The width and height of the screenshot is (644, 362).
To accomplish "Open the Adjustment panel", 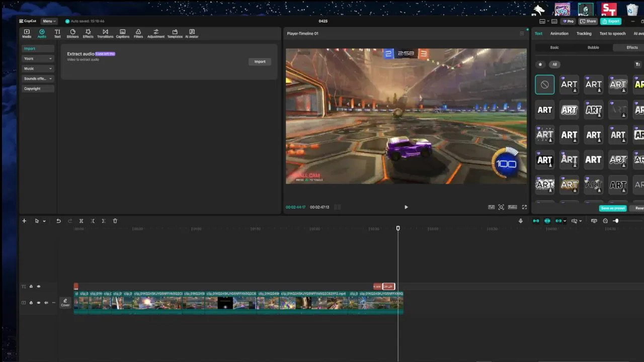I will (x=156, y=34).
